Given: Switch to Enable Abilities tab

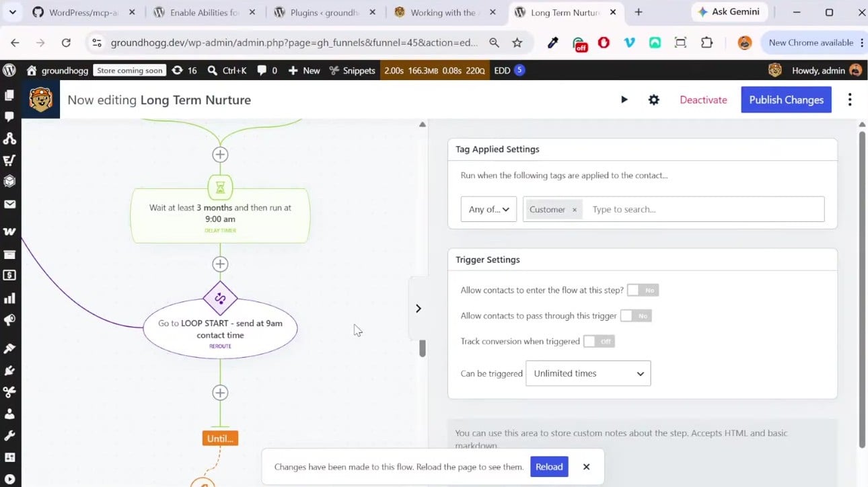Looking at the screenshot, I should [203, 12].
